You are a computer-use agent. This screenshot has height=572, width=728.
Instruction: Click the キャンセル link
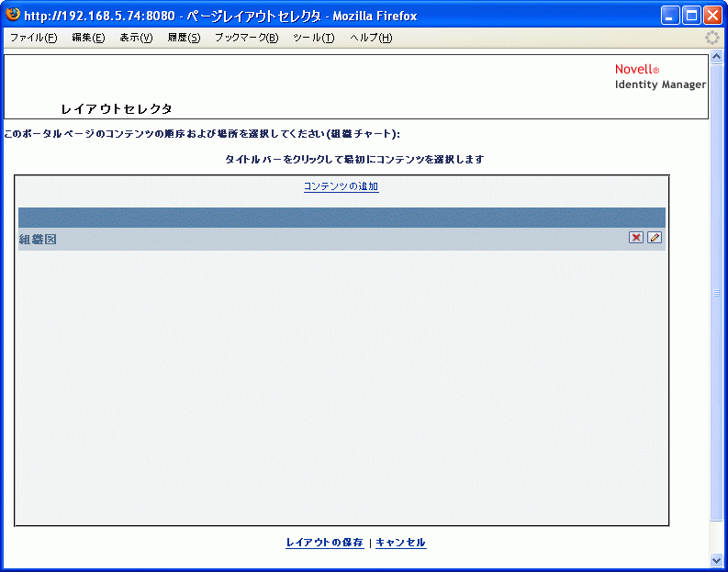coord(400,543)
